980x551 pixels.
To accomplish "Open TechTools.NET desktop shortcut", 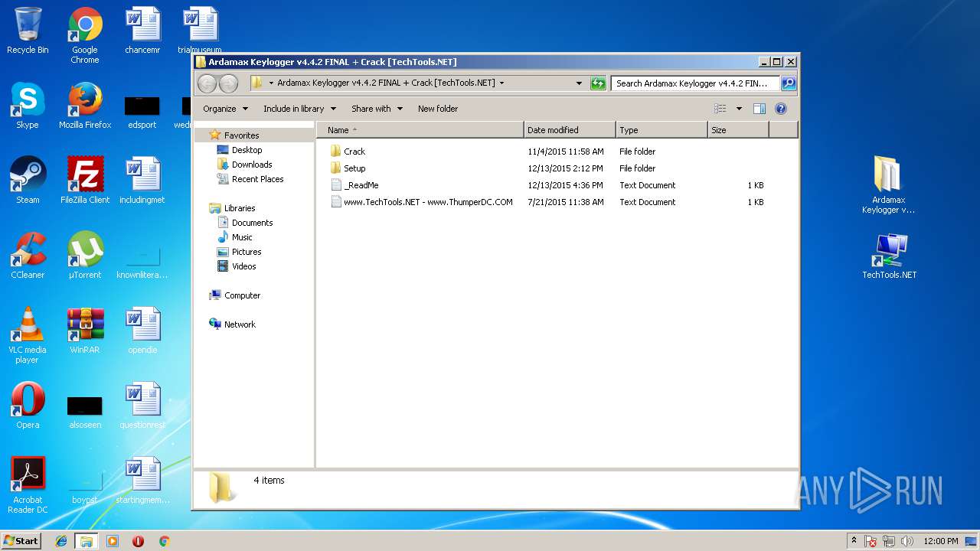I will point(889,256).
